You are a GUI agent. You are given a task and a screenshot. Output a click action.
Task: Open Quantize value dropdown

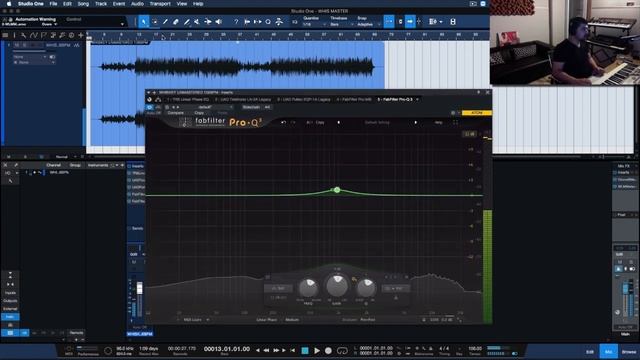(x=314, y=24)
